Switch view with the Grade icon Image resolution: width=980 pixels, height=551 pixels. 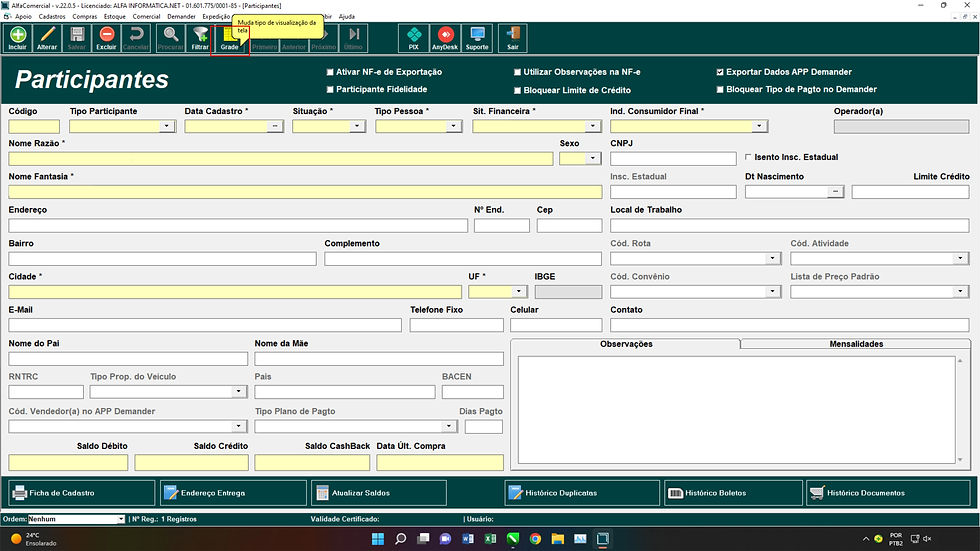(x=229, y=38)
